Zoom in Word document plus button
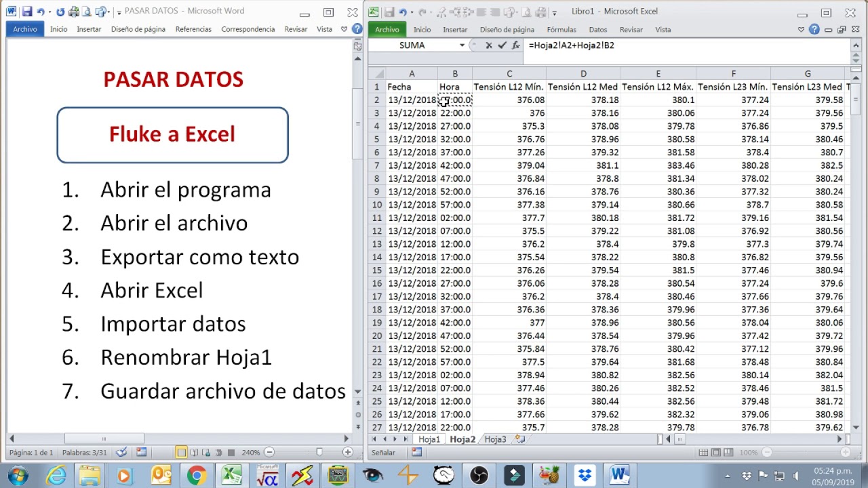Image resolution: width=868 pixels, height=488 pixels. tap(347, 452)
